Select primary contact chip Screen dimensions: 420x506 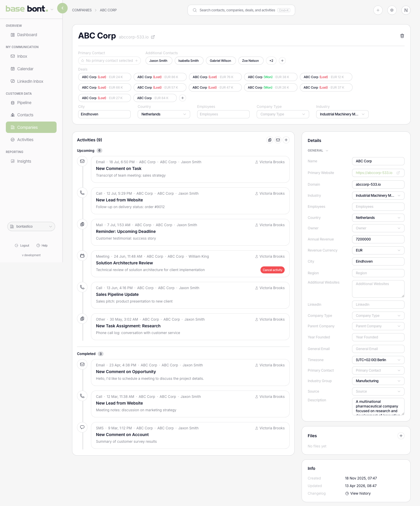(109, 61)
